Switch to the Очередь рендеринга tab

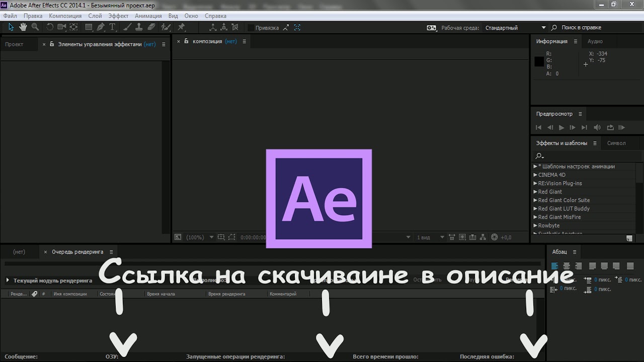[77, 252]
